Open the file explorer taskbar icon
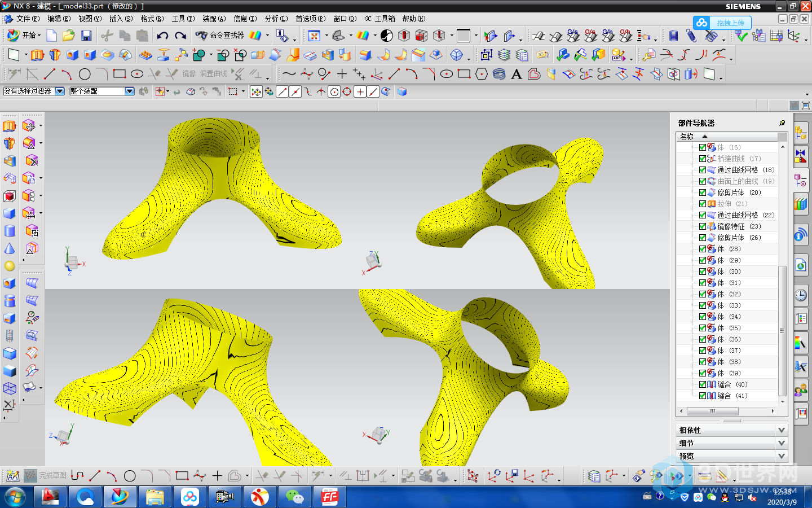Image resolution: width=812 pixels, height=508 pixels. [x=155, y=497]
